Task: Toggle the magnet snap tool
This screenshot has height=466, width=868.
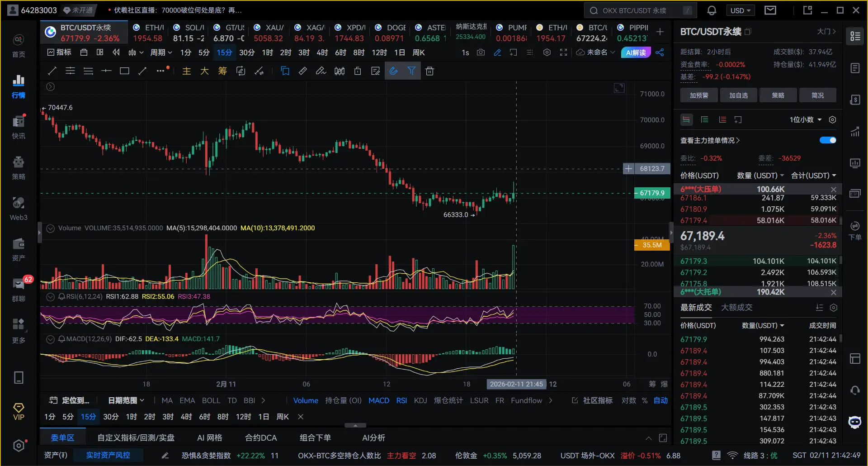Action: tap(394, 71)
